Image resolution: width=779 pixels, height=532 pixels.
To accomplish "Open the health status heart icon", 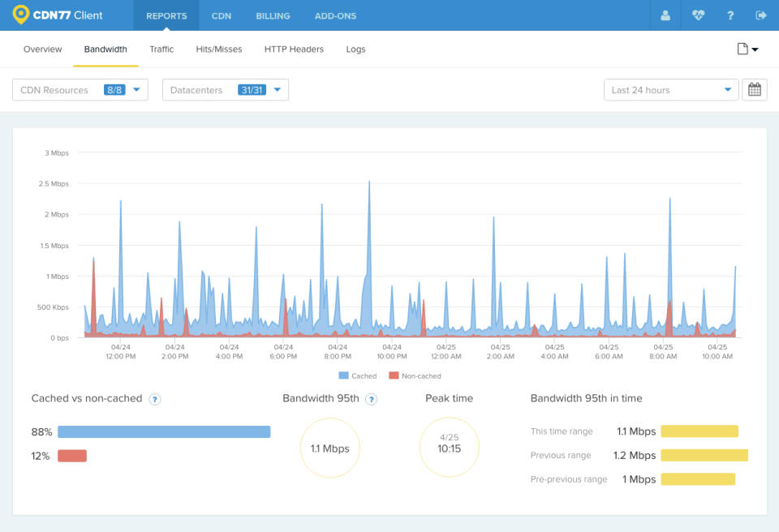I will [699, 15].
